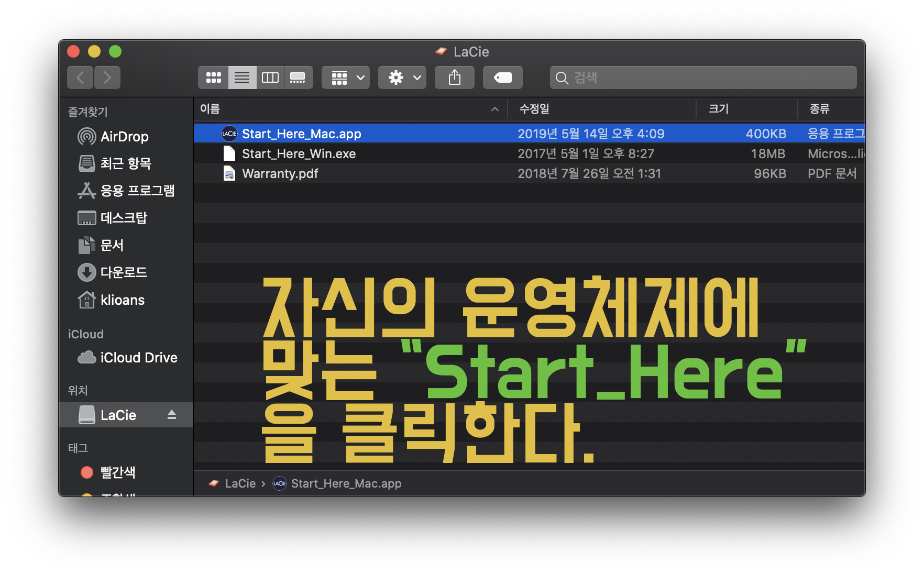
Task: Select Warranty.pdf file
Action: (529, 173)
